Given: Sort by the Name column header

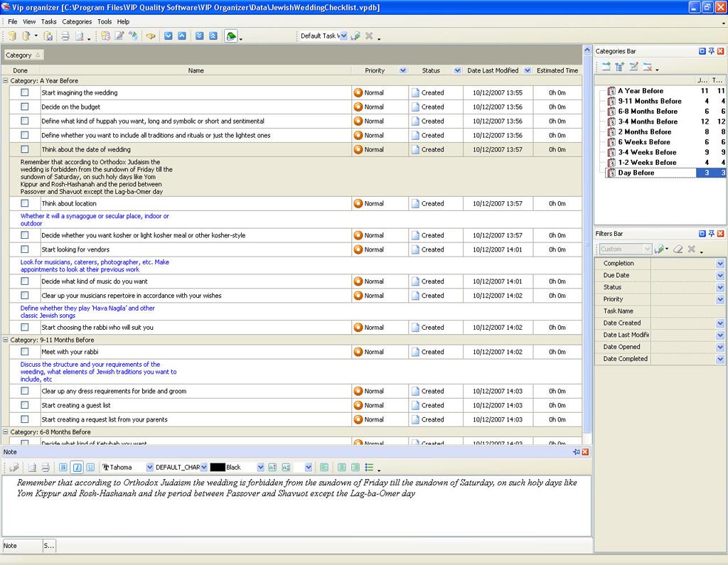Looking at the screenshot, I should (x=196, y=70).
